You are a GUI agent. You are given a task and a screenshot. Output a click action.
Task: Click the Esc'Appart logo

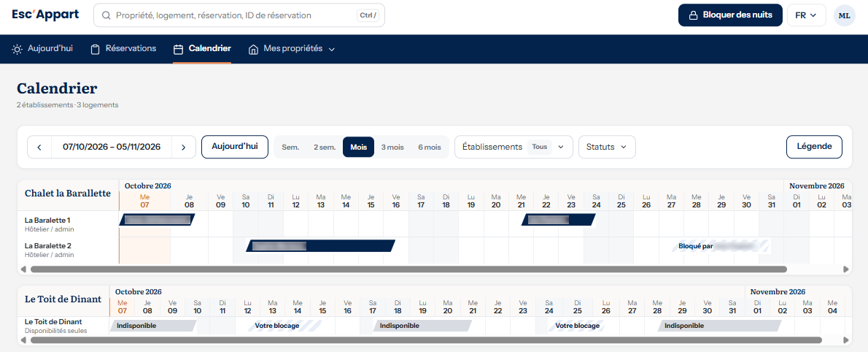[x=45, y=15]
